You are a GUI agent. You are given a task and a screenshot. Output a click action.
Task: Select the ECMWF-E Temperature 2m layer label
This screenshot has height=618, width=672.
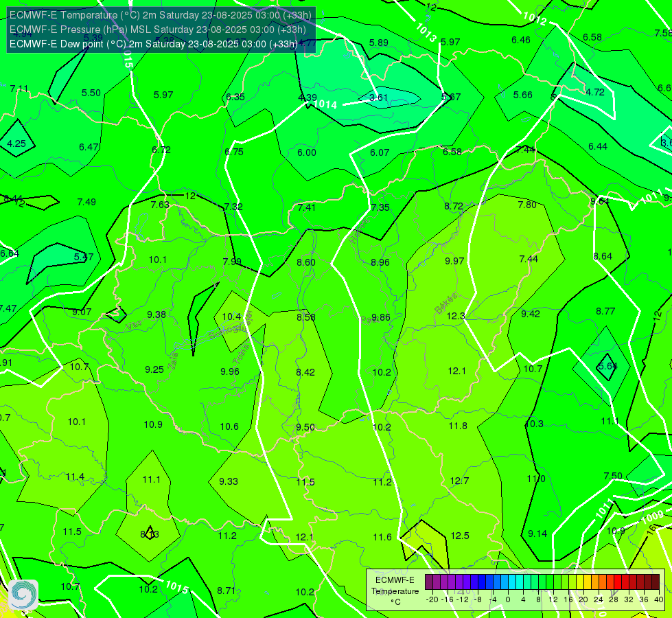click(161, 15)
